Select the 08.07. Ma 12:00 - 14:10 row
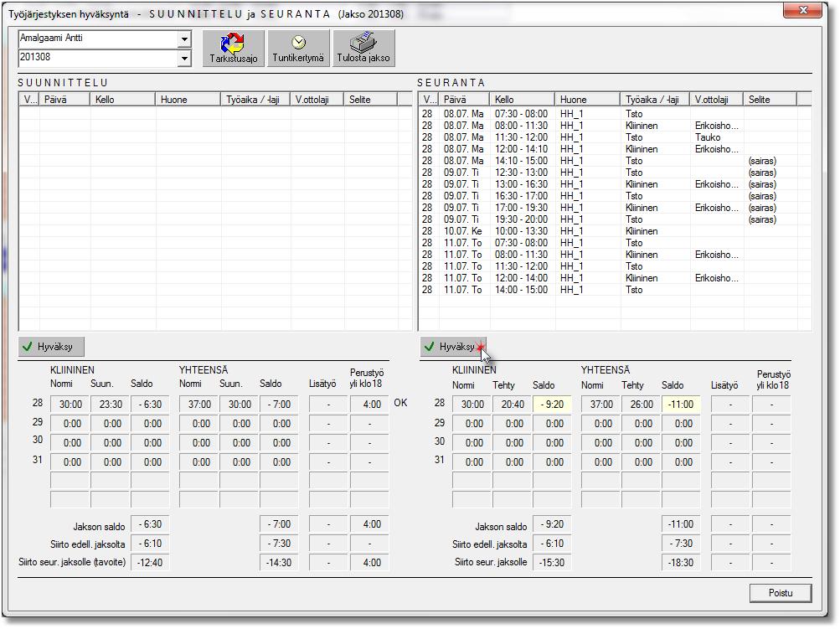 (615, 149)
